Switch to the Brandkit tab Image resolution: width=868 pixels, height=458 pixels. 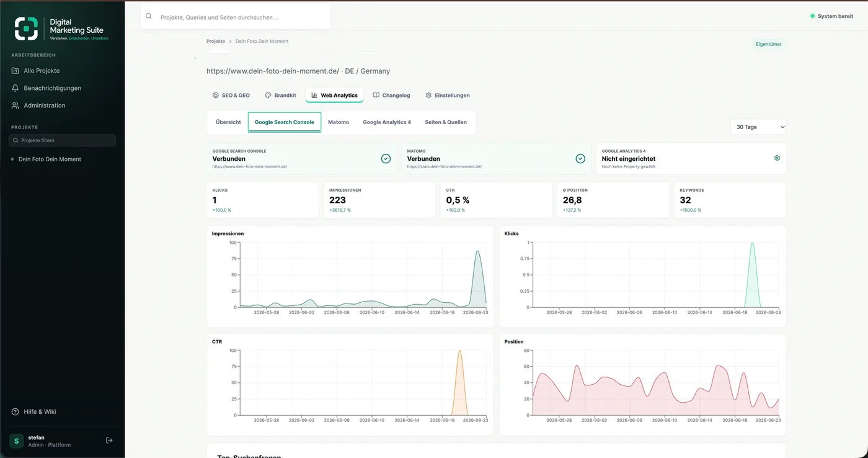click(280, 96)
